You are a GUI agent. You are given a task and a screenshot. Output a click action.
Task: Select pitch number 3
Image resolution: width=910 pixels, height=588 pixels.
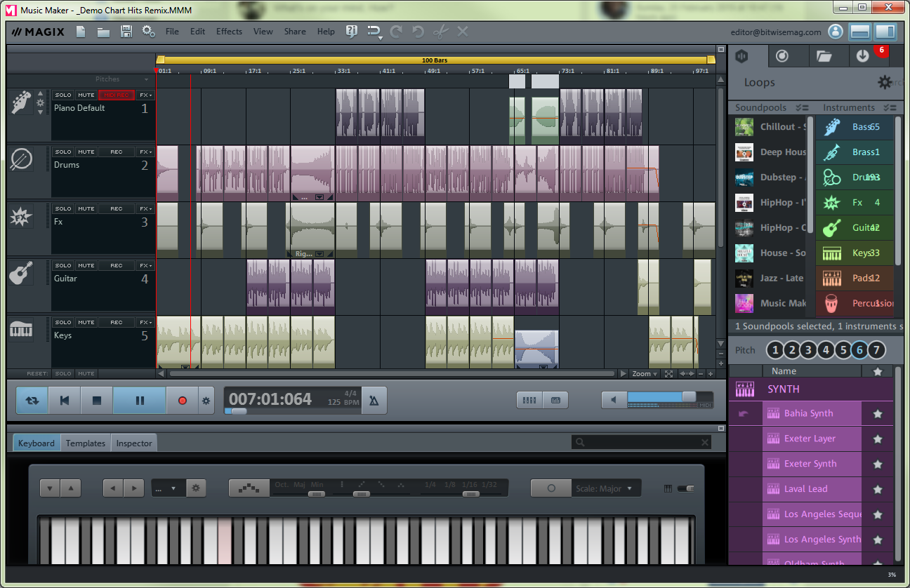(x=810, y=349)
